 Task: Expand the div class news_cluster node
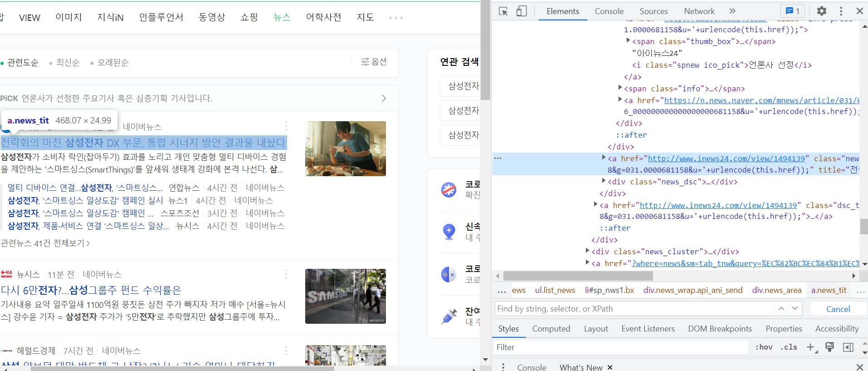tap(587, 251)
